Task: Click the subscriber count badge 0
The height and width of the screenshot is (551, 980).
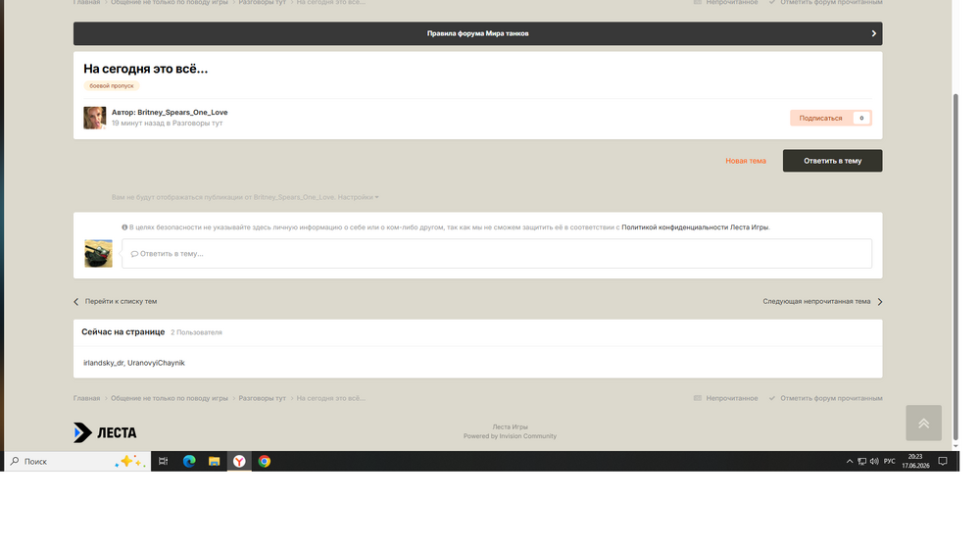Action: pos(861,119)
